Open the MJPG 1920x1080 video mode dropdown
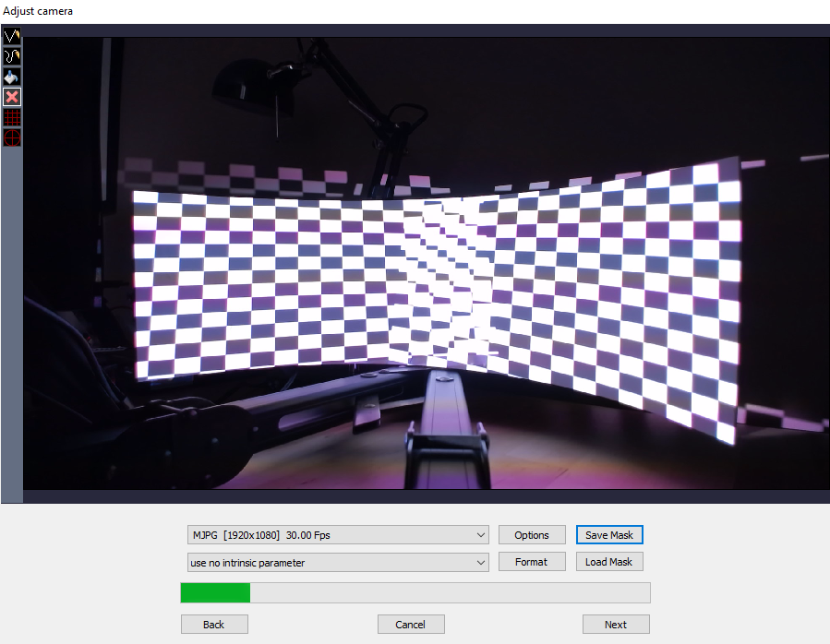The height and width of the screenshot is (644, 830). (x=337, y=535)
